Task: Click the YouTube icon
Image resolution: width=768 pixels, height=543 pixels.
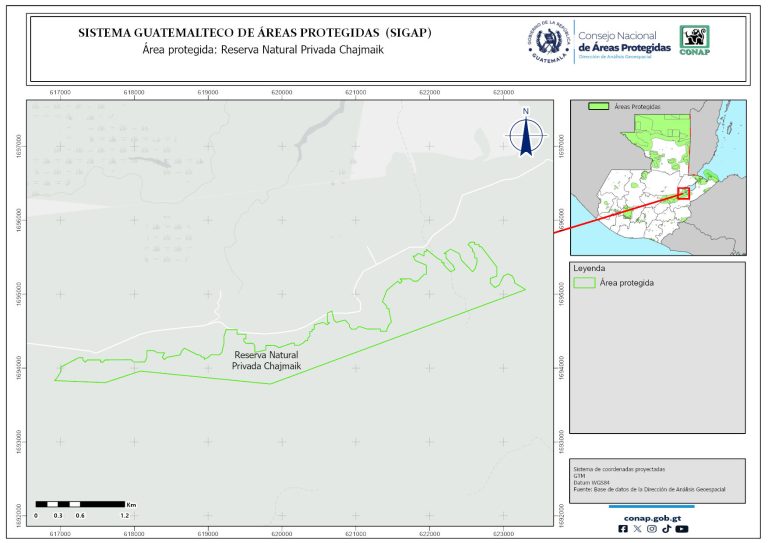Action: (x=681, y=529)
